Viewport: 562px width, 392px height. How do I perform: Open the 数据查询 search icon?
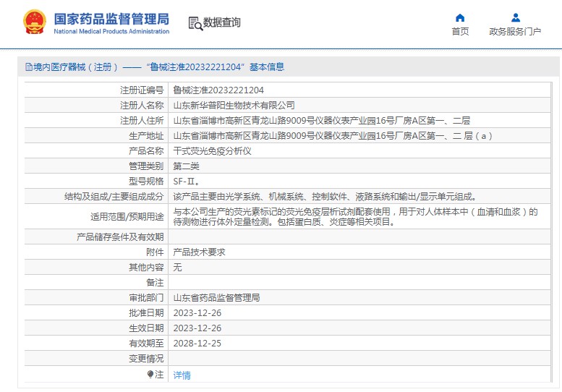point(195,23)
